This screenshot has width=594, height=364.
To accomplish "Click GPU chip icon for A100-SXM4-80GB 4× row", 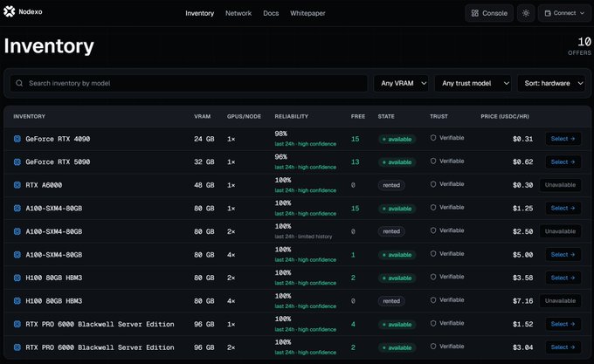I will click(17, 255).
